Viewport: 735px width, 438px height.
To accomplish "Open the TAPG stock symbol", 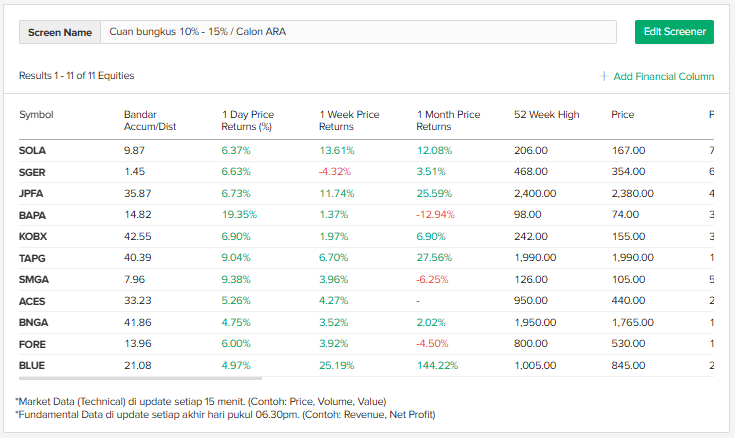I will (x=32, y=258).
